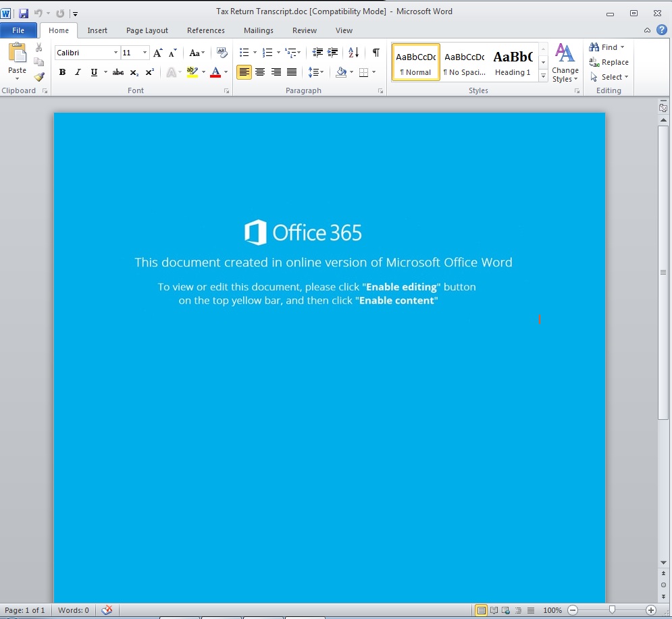Toggle Align Text Left button
The width and height of the screenshot is (672, 619).
pos(244,72)
